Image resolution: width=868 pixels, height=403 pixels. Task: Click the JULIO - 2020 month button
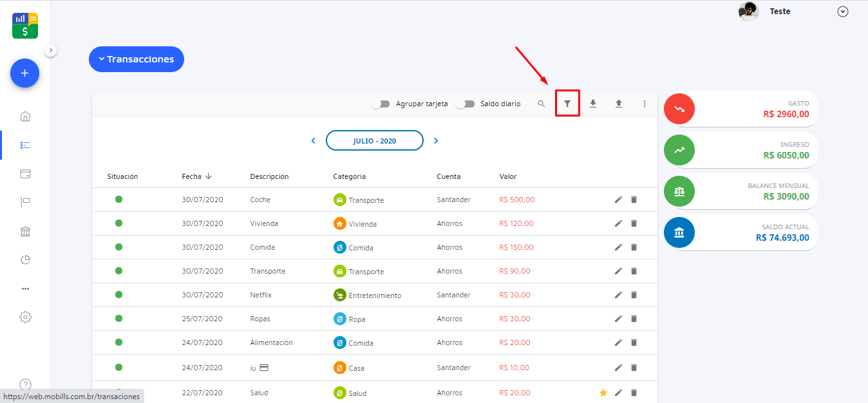tap(374, 140)
